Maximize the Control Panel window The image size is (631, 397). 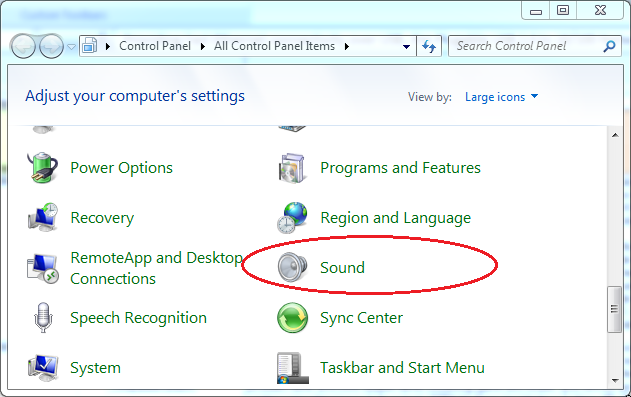click(563, 10)
